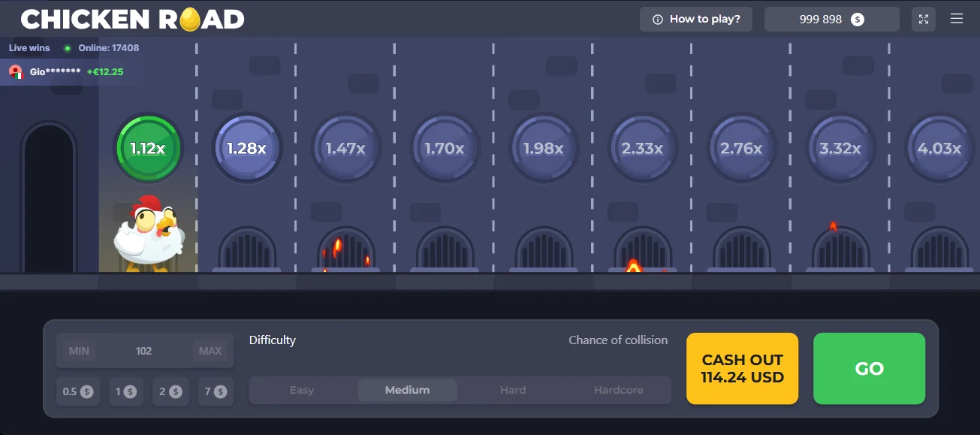The image size is (980, 435).
Task: Toggle fullscreen mode icon
Action: pos(924,20)
